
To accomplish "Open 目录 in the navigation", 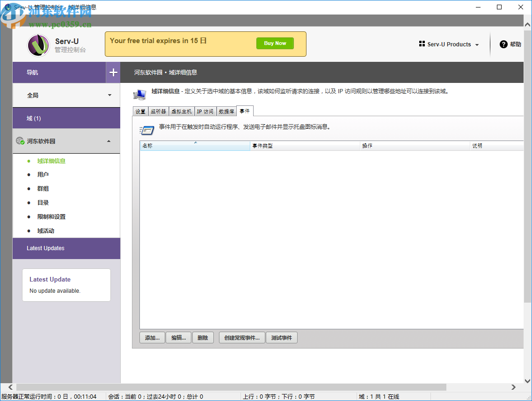I will (x=43, y=202).
